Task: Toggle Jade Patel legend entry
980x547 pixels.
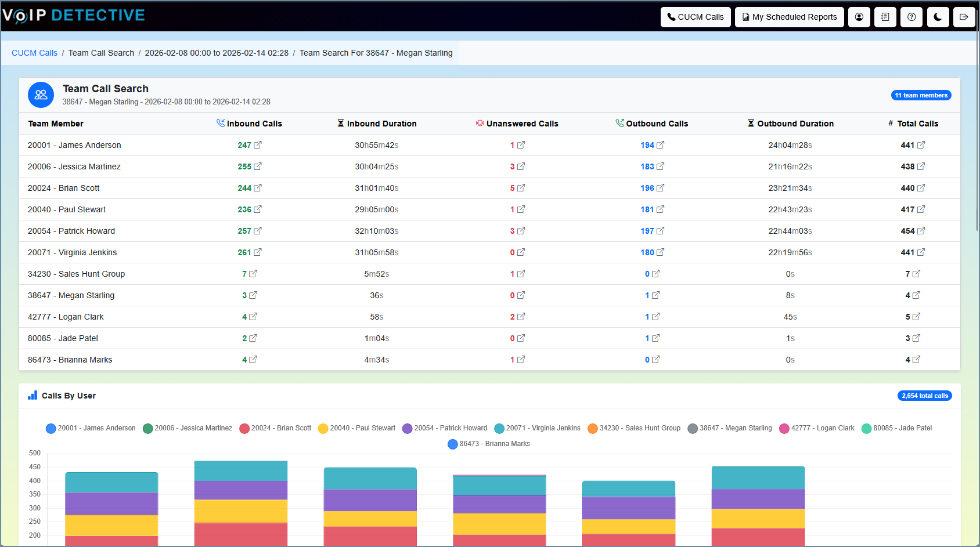Action: 896,428
